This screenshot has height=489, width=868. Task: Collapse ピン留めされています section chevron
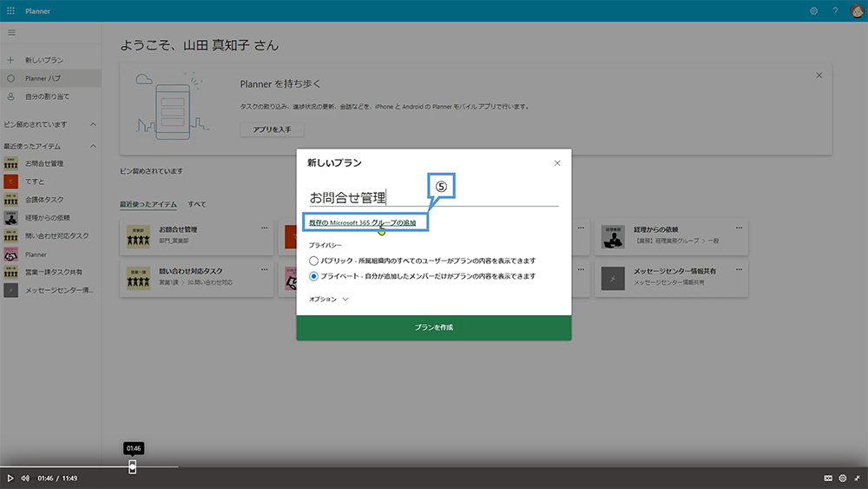point(93,124)
